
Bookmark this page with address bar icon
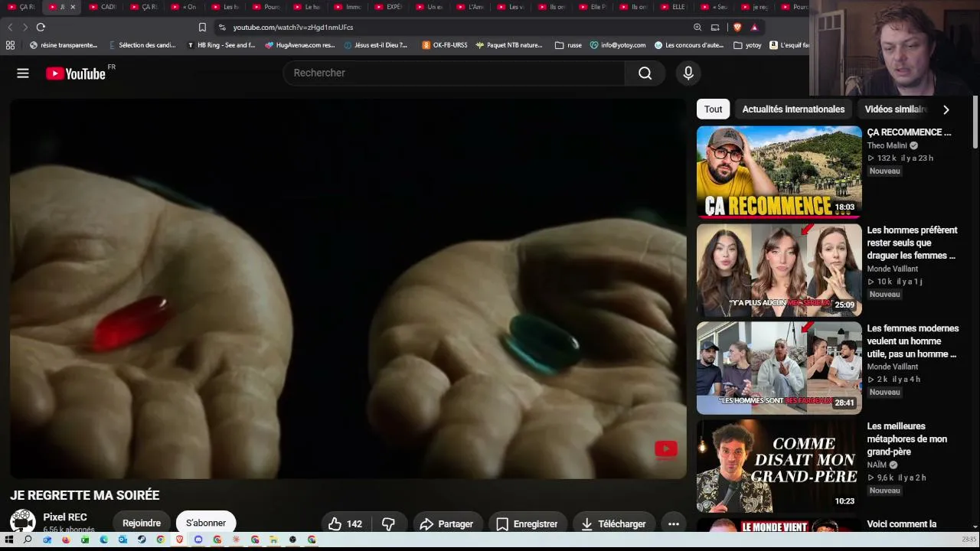click(x=202, y=27)
